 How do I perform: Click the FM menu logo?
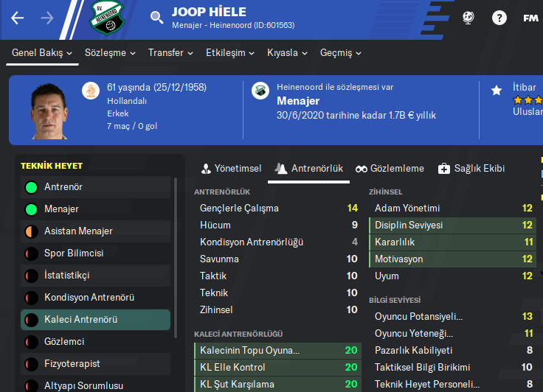pyautogui.click(x=530, y=18)
